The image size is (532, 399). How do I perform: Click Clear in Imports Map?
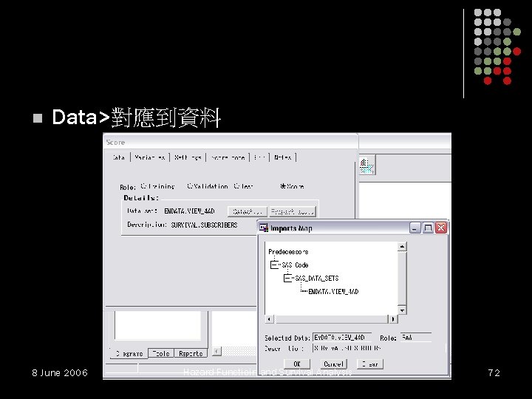[x=370, y=364]
